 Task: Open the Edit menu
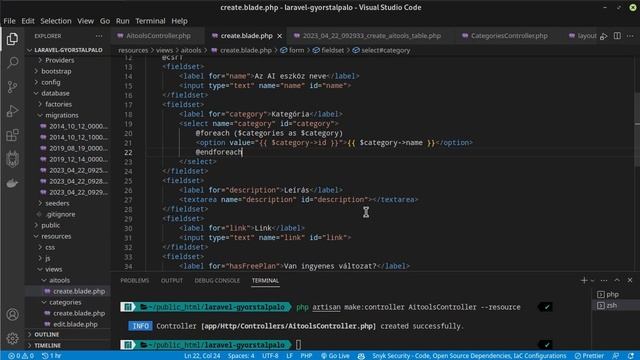click(x=28, y=21)
